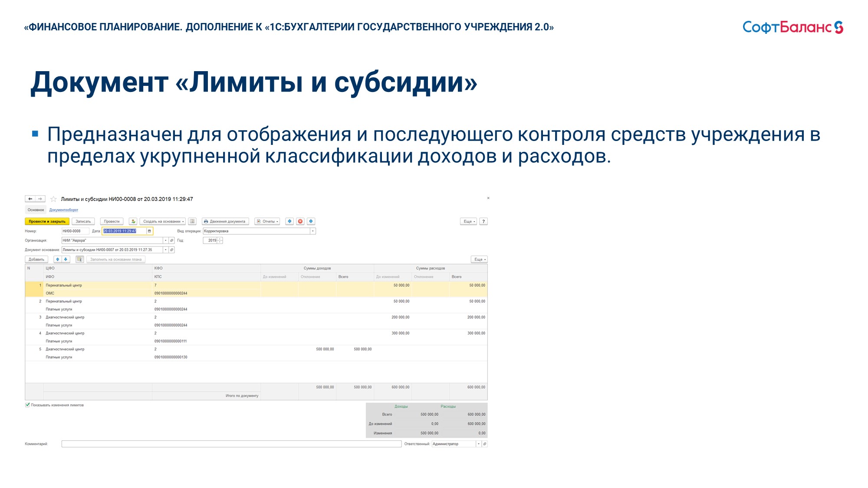Open the Основное tab
Screen dimensions: 868x488
36,210
